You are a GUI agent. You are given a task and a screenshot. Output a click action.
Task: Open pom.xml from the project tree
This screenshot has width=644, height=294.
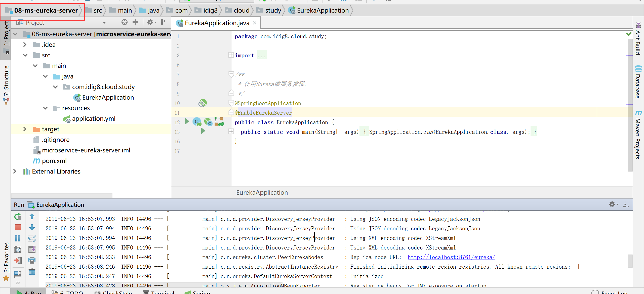(54, 161)
